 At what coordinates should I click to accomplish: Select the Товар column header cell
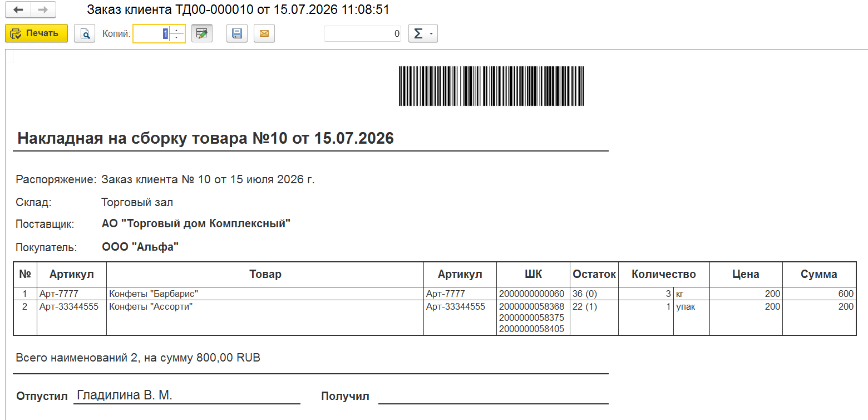click(x=265, y=274)
